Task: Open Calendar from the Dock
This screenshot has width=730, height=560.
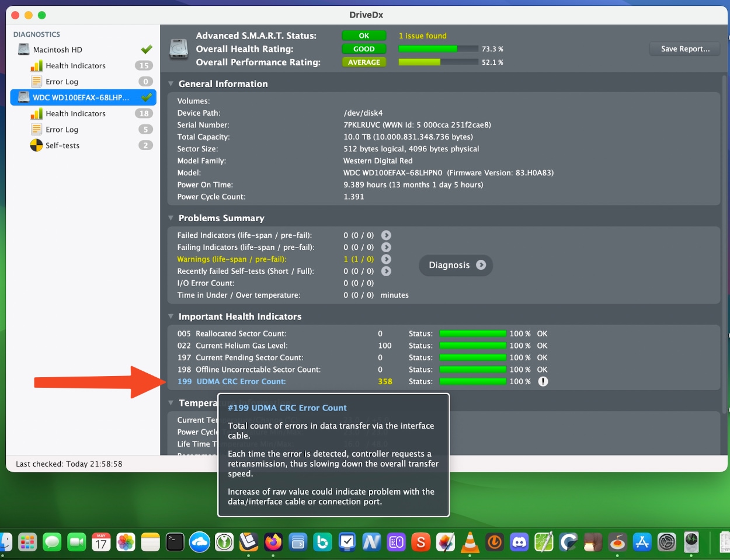Action: point(101,542)
